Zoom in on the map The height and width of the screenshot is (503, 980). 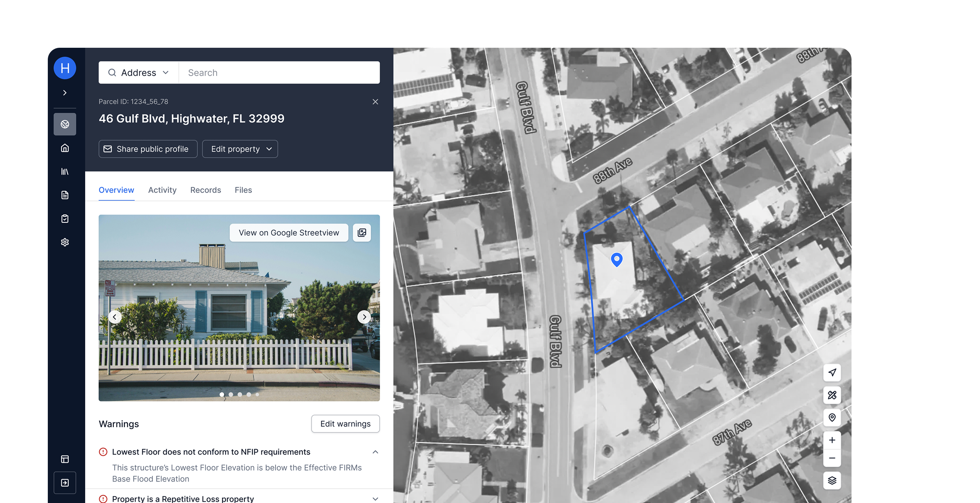[832, 440]
